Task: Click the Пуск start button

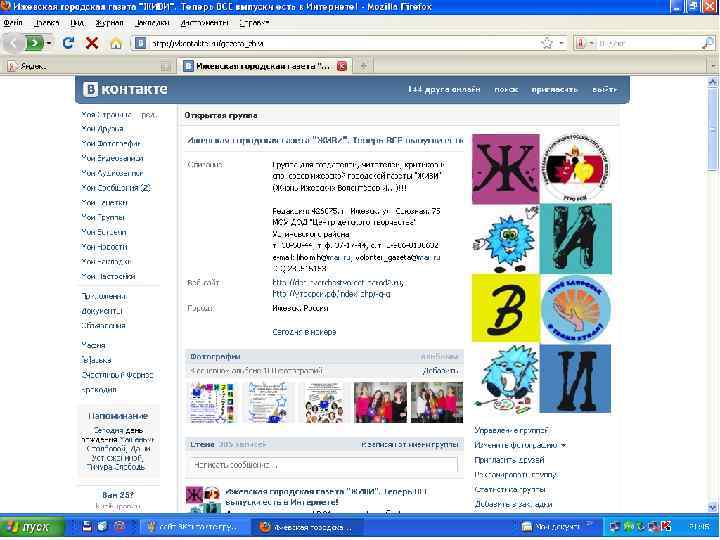Action: tap(32, 526)
